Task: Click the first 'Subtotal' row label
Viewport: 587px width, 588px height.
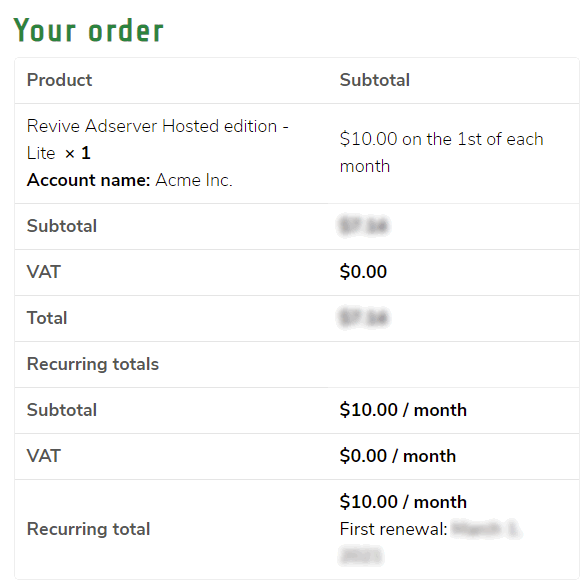Action: tap(62, 226)
